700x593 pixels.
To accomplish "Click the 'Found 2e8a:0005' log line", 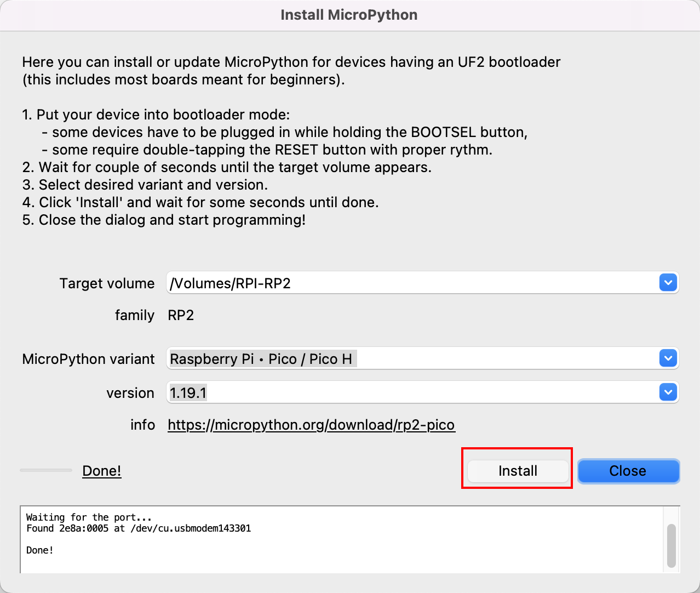I will (139, 528).
